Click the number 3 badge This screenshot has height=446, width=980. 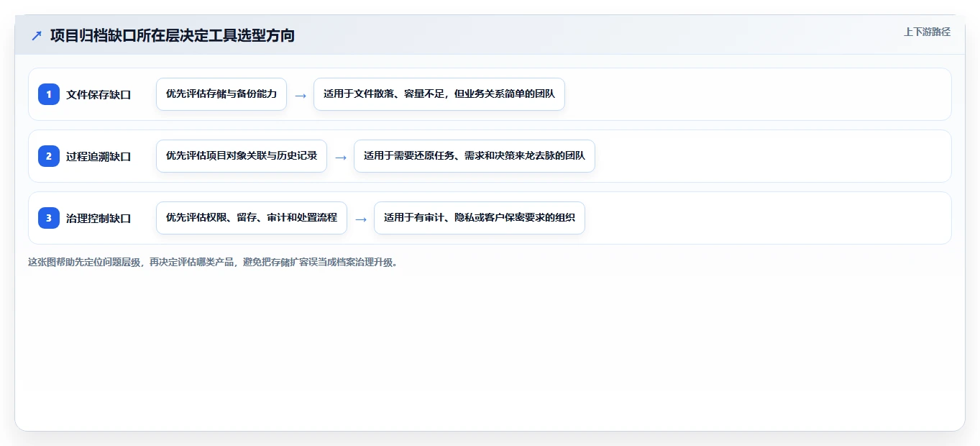tap(49, 218)
